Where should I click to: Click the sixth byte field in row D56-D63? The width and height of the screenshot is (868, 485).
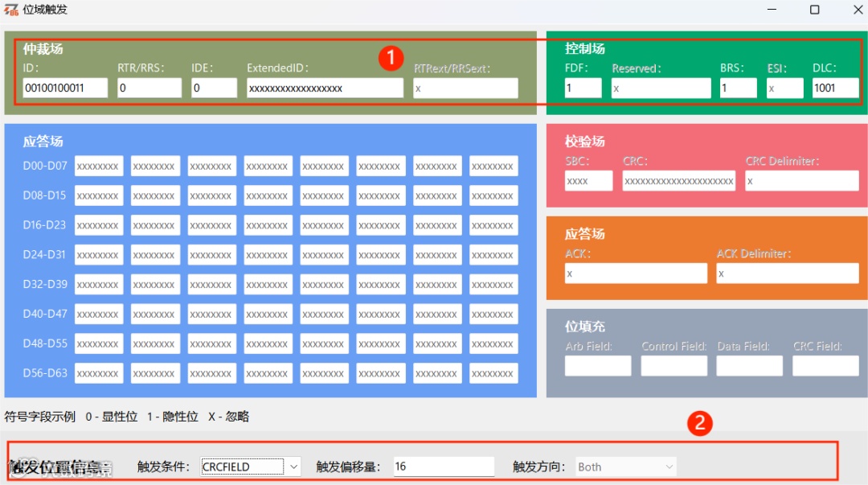click(x=380, y=373)
